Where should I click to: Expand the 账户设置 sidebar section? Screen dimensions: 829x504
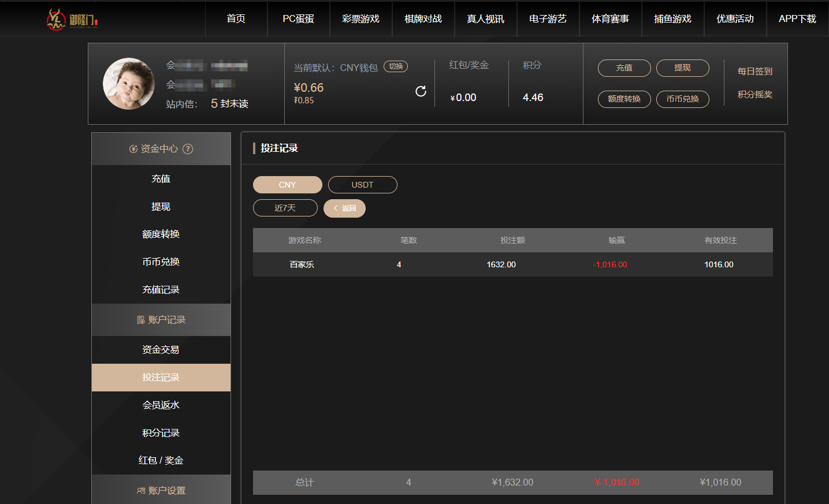click(161, 490)
